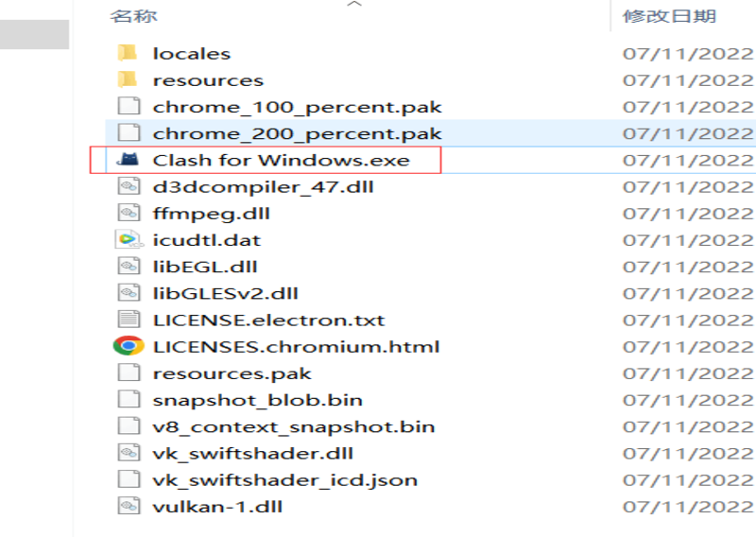Collapse the sort chevron above the name column

355,6
